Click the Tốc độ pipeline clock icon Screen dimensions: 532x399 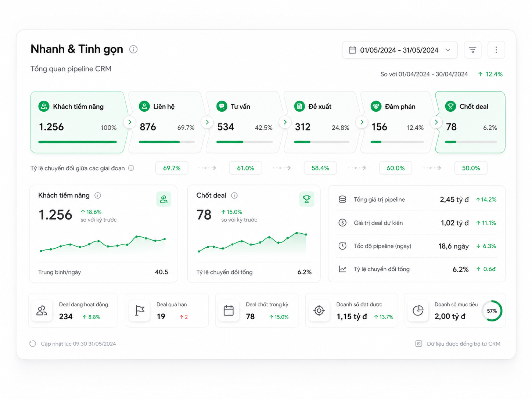pos(342,246)
